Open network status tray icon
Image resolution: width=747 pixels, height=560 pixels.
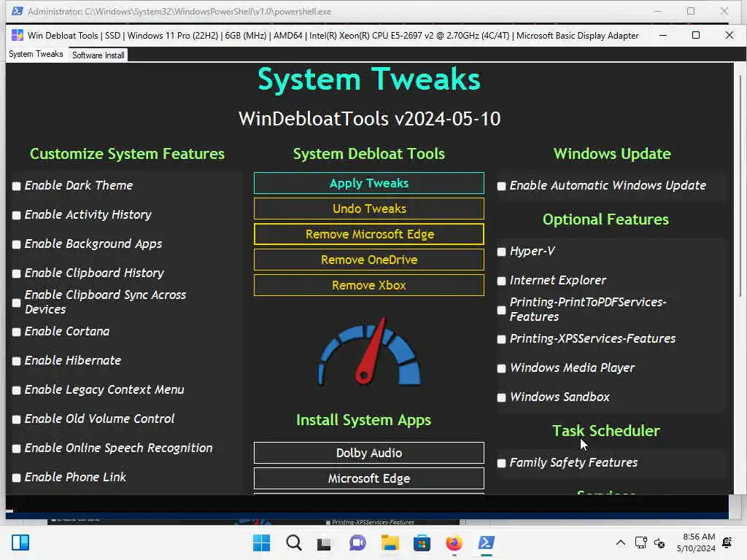[x=640, y=542]
